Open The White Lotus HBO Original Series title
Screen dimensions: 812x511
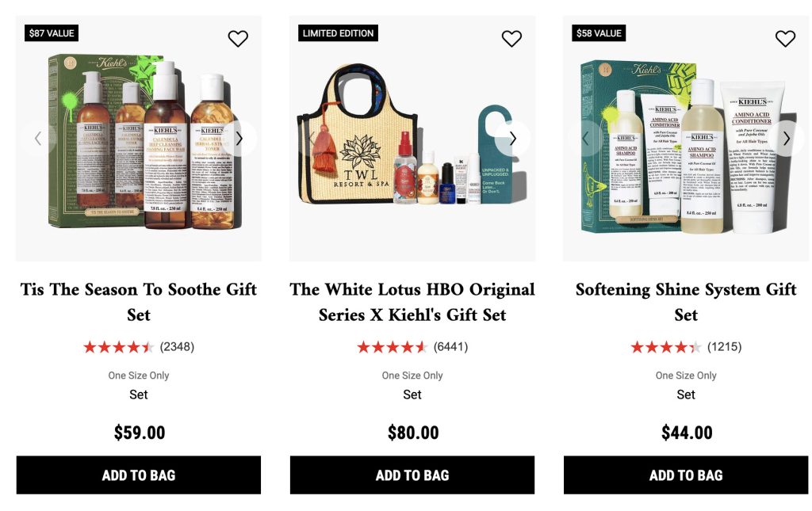tap(412, 302)
